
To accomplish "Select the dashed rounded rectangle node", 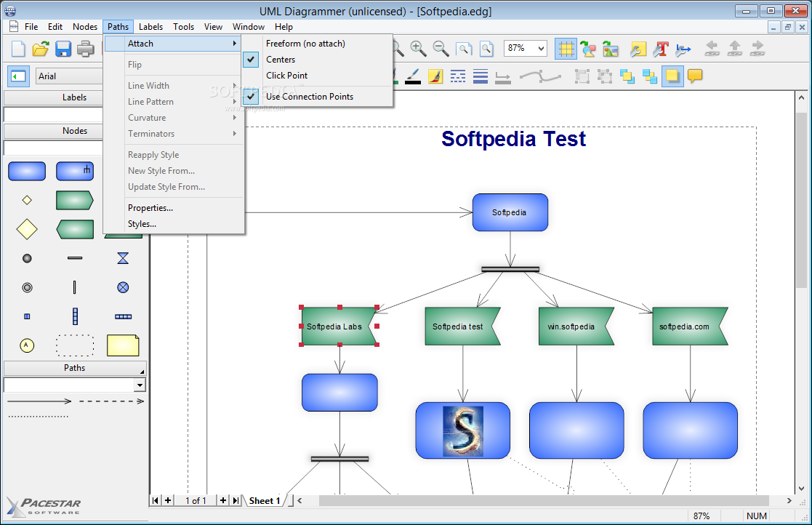I will click(x=75, y=345).
